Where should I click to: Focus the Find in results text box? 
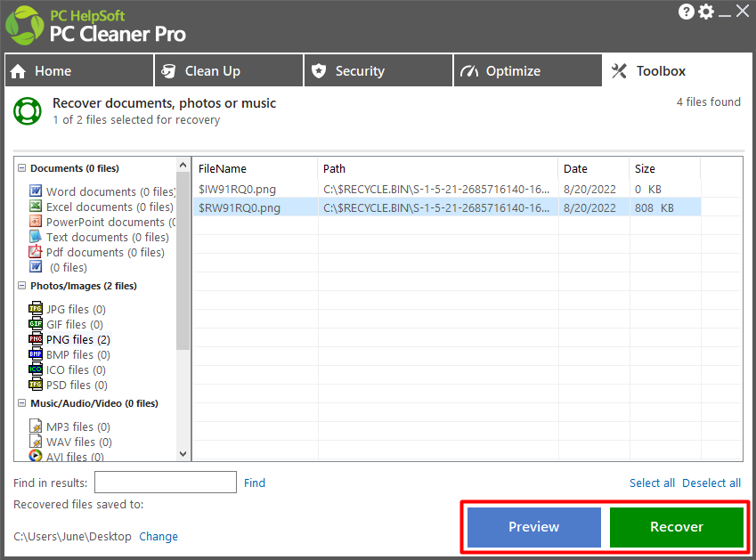click(x=166, y=482)
